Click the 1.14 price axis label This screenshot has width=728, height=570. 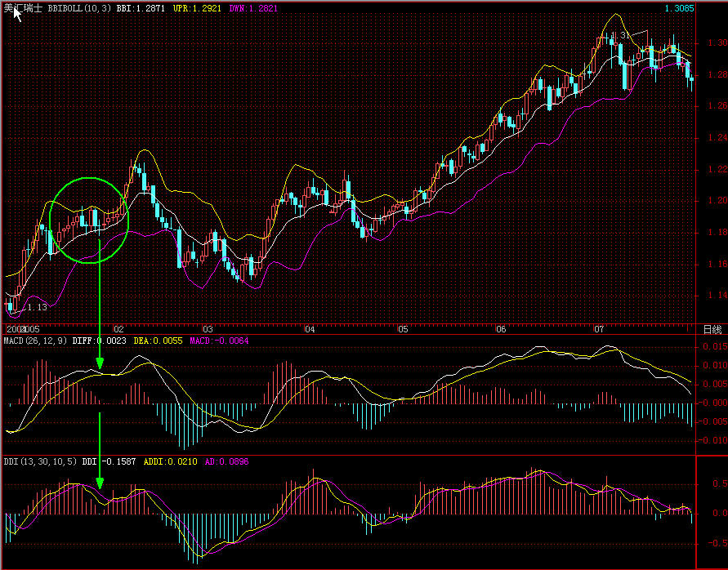(717, 296)
